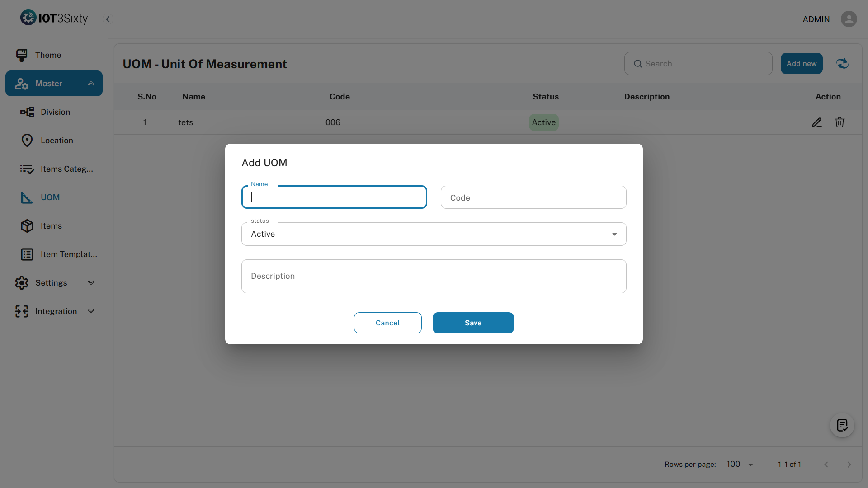Open the status Active dropdown
Image resolution: width=868 pixels, height=488 pixels.
point(434,234)
